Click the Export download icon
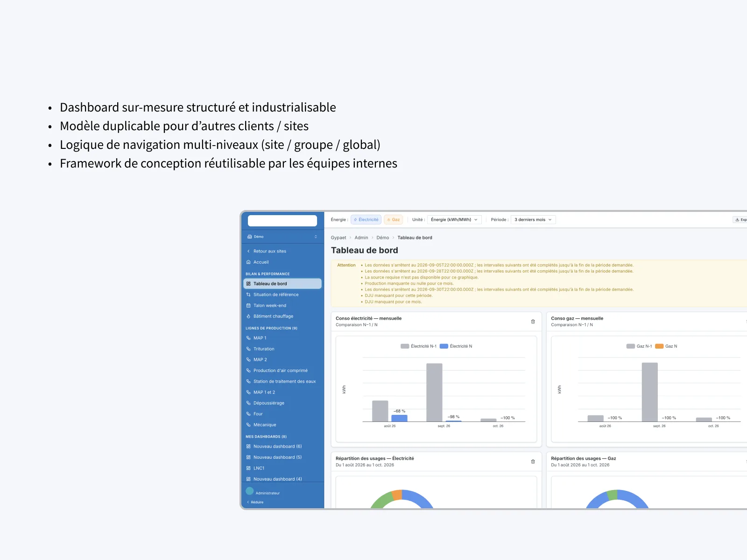 [x=737, y=220]
